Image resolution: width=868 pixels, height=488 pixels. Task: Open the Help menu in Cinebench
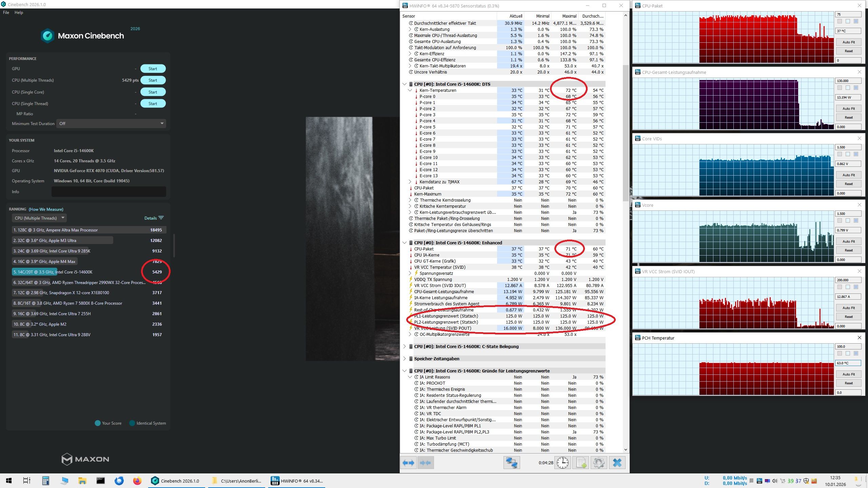pyautogui.click(x=19, y=13)
